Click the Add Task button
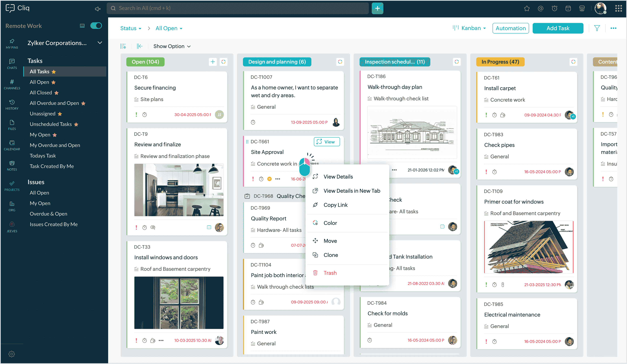Screen dimensions: 627x364 [x=558, y=28]
